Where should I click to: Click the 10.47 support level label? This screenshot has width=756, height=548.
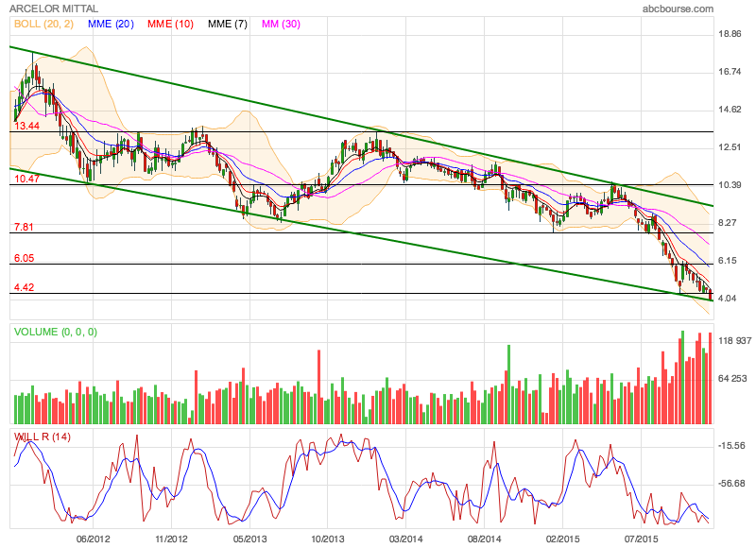coord(26,179)
